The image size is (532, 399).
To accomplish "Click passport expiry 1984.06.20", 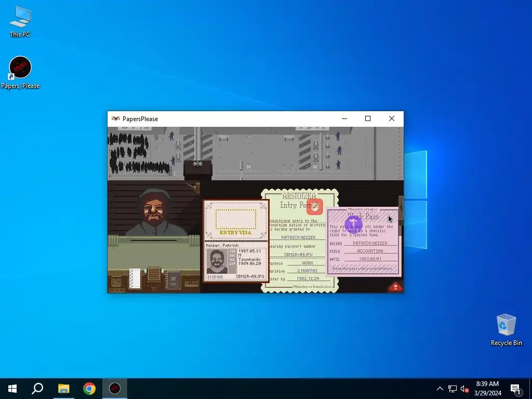I will point(250,263).
